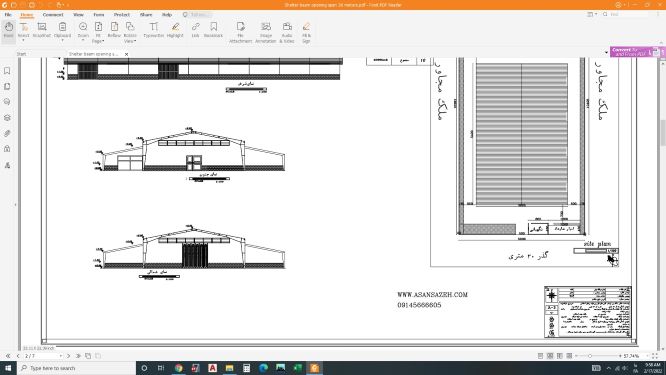The height and width of the screenshot is (375, 666).
Task: Select the Highlight tool
Action: (x=175, y=30)
